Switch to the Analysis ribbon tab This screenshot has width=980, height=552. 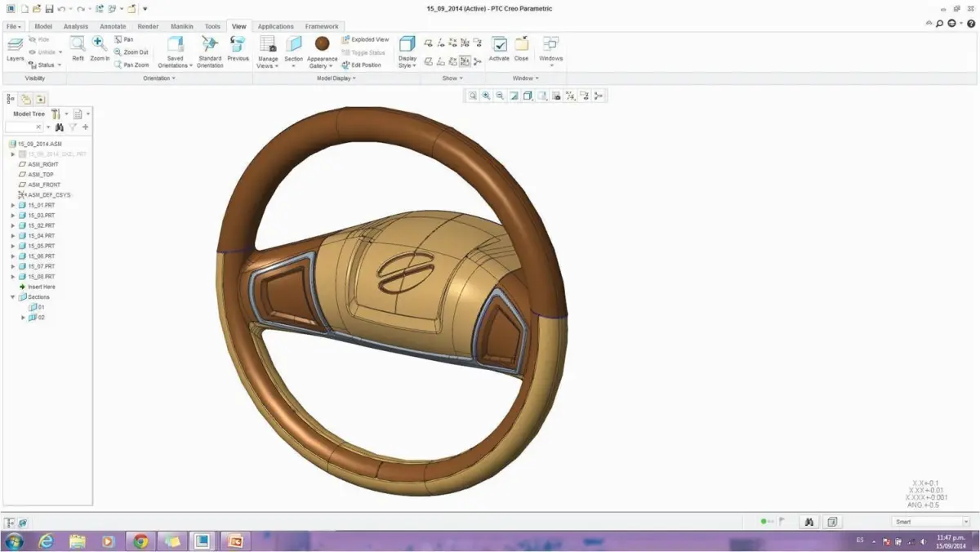coord(75,26)
